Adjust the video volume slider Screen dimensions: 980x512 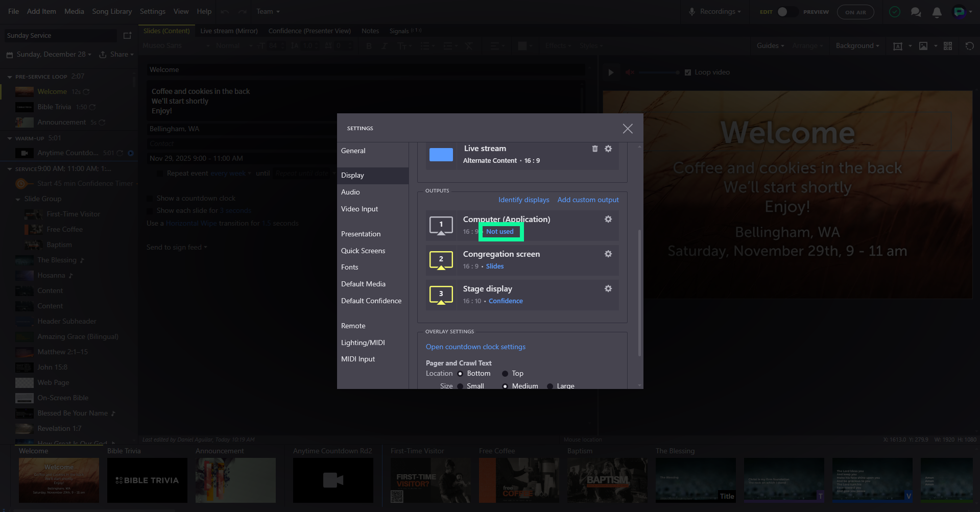click(x=659, y=72)
